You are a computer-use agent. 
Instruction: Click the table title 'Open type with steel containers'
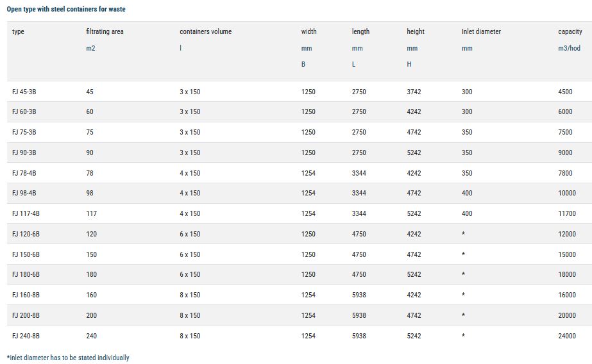click(66, 10)
